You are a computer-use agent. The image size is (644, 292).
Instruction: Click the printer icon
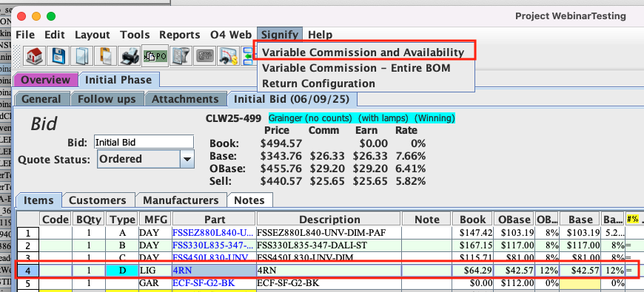pos(130,55)
